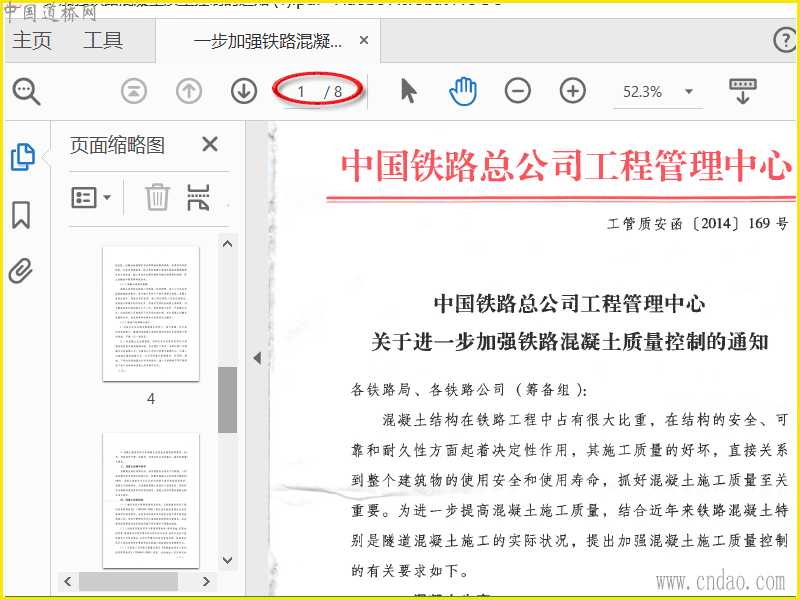
Task: Click the 工管质安函〔2014〕169号 document number
Action: 697,223
